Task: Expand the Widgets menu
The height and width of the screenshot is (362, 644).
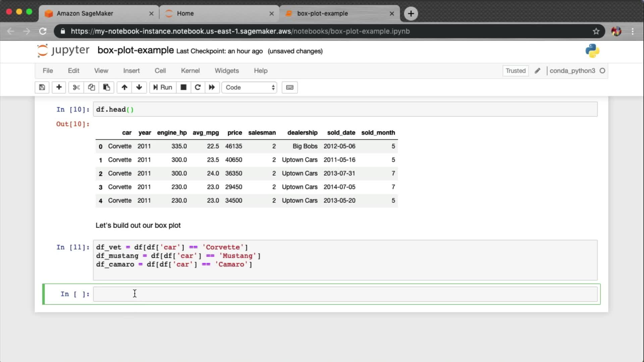Action: click(x=226, y=71)
